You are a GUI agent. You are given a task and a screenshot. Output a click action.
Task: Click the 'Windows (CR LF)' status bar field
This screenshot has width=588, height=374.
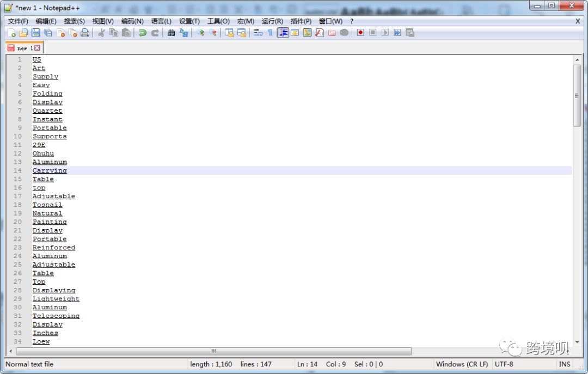[x=462, y=364]
